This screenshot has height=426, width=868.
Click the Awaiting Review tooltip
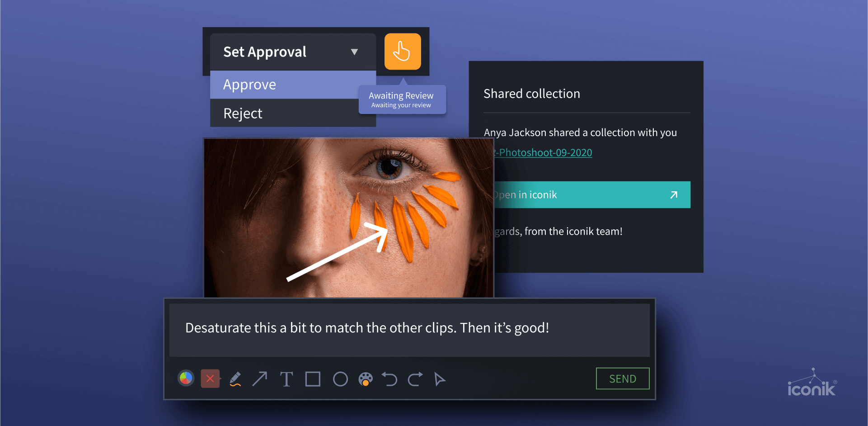pos(402,99)
